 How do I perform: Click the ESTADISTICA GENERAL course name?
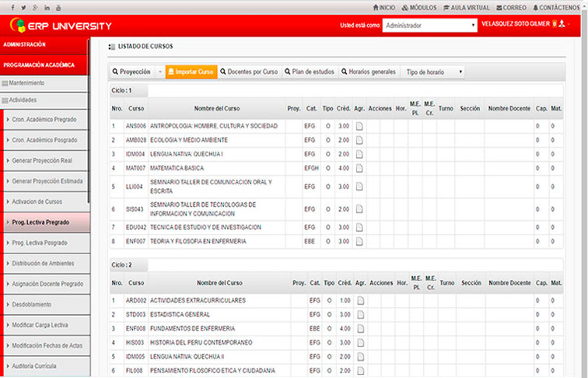click(180, 315)
